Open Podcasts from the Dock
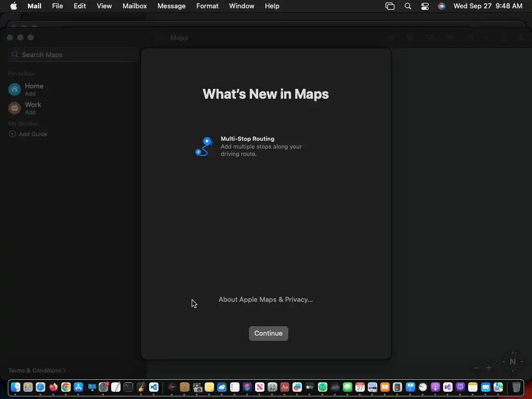The image size is (532, 399). (435, 387)
